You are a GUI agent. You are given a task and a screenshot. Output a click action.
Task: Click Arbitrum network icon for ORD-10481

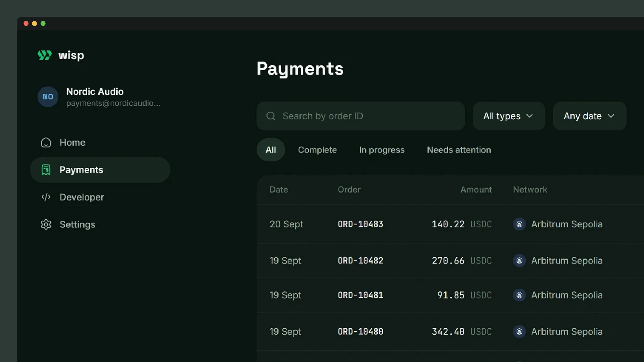(x=519, y=295)
